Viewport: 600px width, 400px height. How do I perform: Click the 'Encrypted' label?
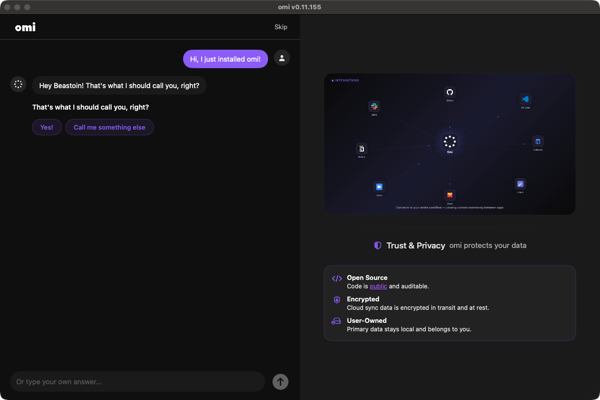coord(363,299)
